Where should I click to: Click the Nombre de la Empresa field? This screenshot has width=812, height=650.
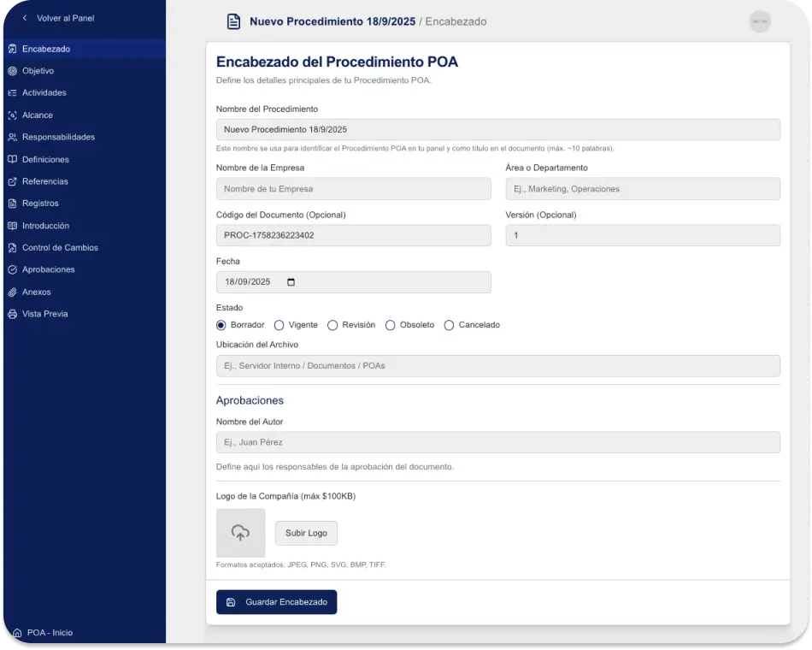pyautogui.click(x=353, y=189)
